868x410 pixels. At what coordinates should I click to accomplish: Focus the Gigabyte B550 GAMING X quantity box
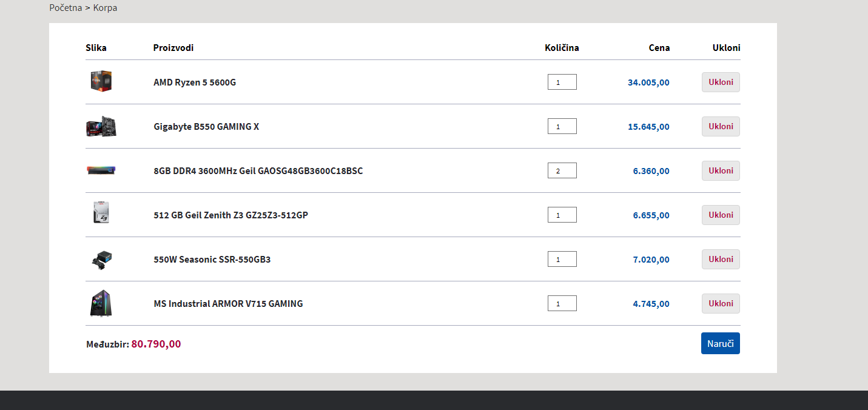tap(562, 126)
